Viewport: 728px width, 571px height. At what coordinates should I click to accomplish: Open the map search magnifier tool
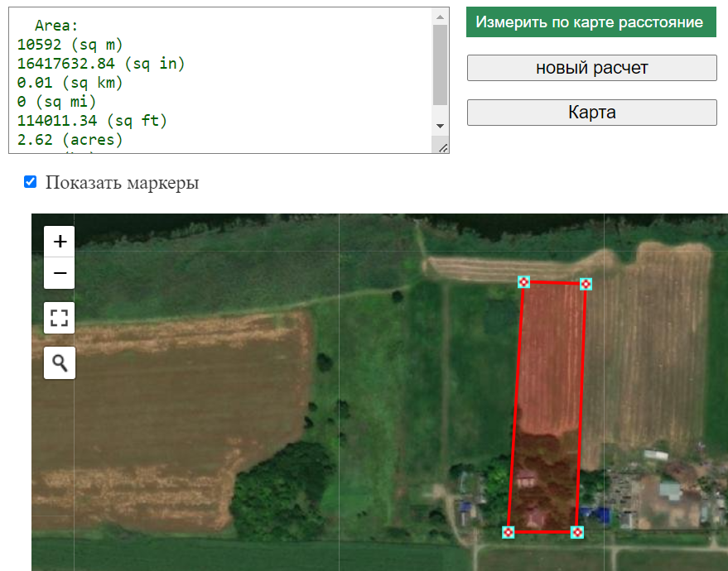pos(60,362)
